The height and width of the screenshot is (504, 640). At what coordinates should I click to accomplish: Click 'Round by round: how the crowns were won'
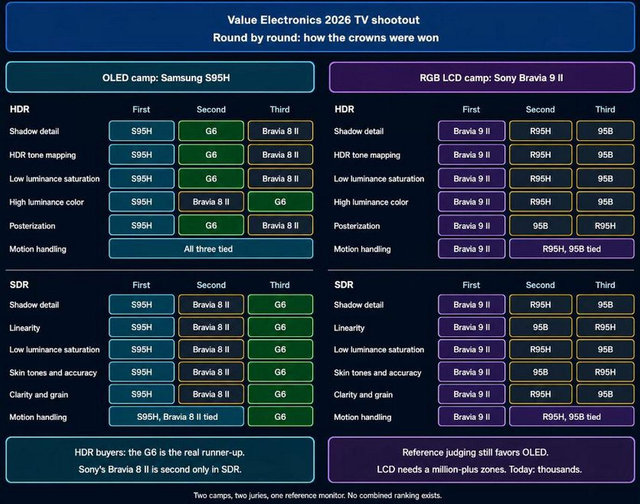[326, 38]
